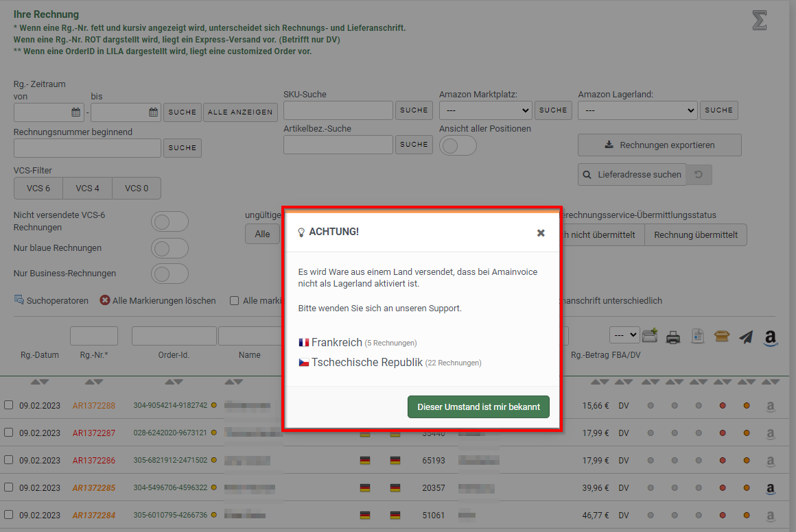Open the Amazon Marktplatz dropdown
The height and width of the screenshot is (532, 796).
[486, 110]
